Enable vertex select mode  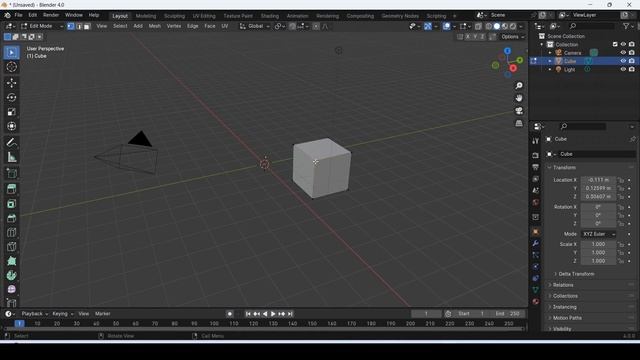pos(71,26)
